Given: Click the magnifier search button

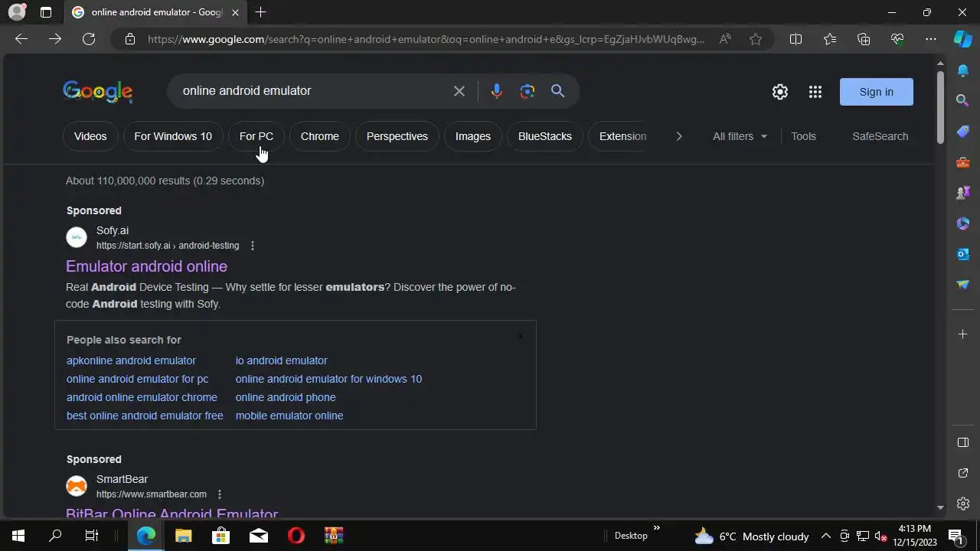Looking at the screenshot, I should pos(558,91).
